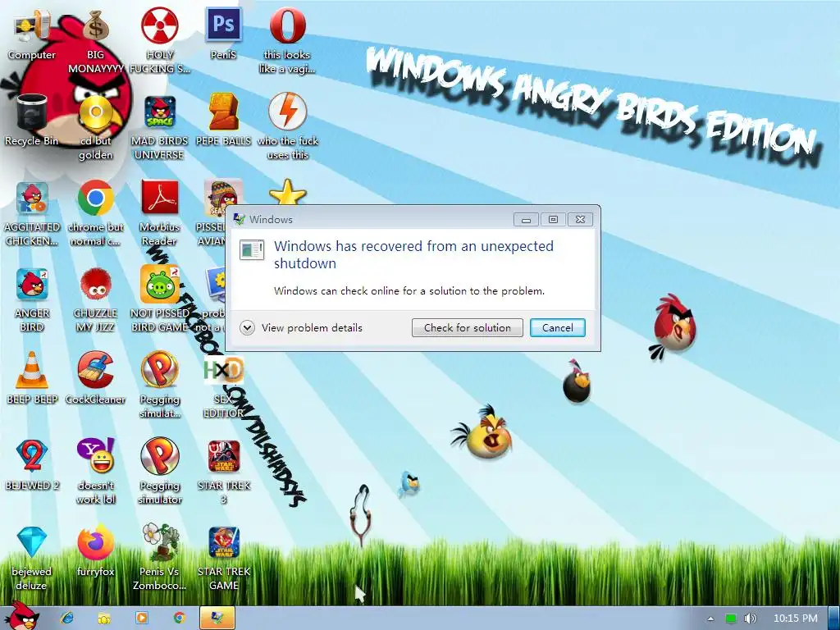This screenshot has height=630, width=840.
Task: Open the volume speaker tray icon
Action: pyautogui.click(x=751, y=619)
